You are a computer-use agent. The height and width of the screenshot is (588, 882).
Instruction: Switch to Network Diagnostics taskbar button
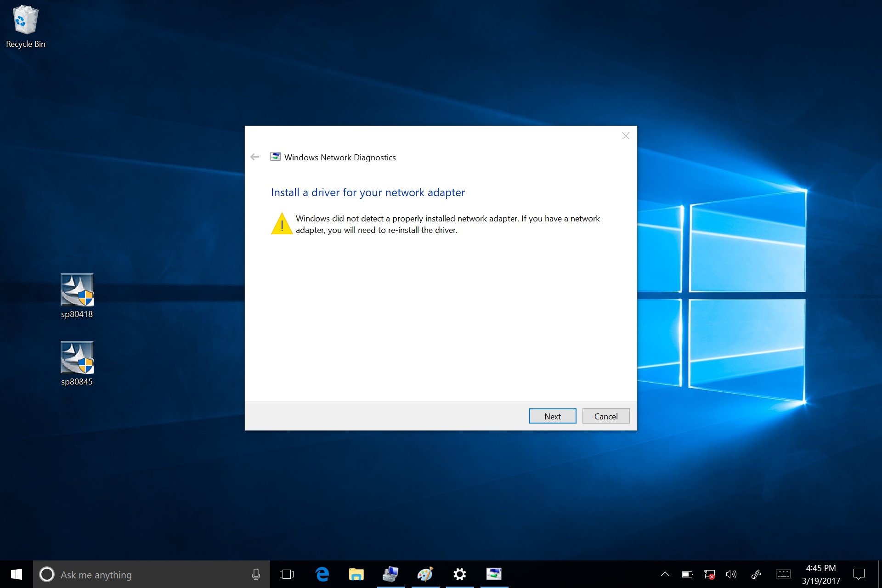(494, 574)
